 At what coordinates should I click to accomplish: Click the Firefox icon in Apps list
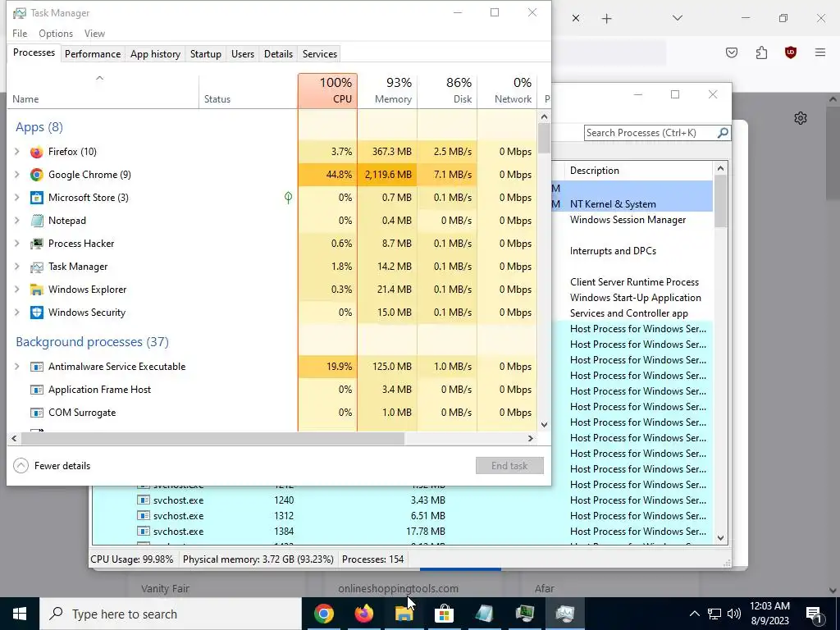[36, 152]
